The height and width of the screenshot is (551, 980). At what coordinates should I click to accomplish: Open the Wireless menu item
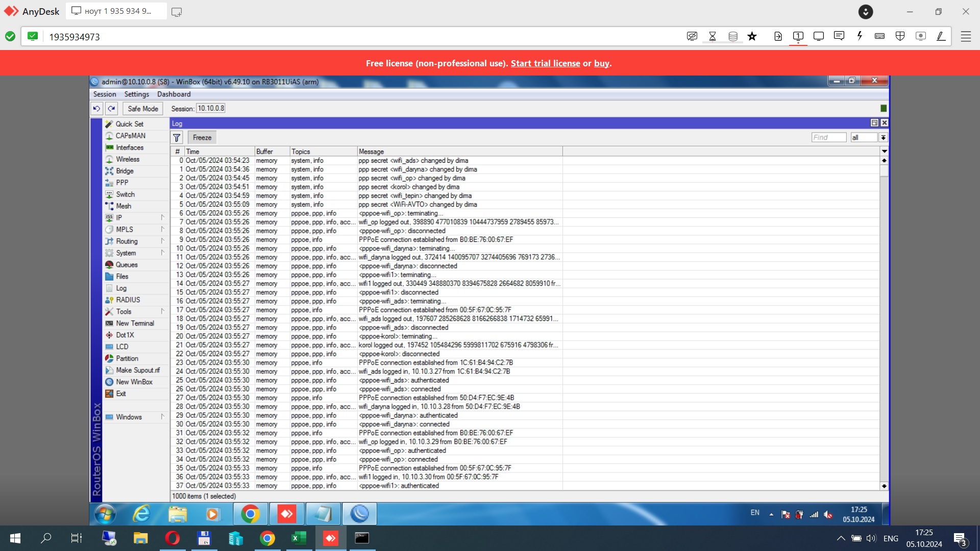(x=127, y=159)
